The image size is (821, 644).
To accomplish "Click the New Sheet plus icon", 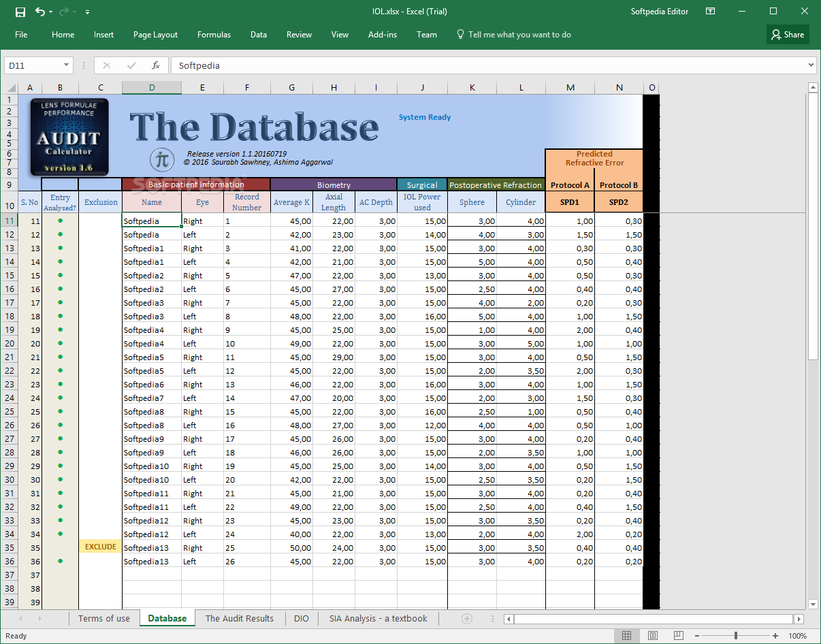I will (x=467, y=619).
